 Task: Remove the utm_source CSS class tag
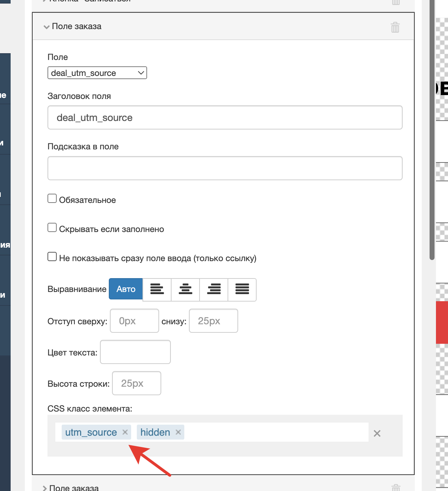tap(125, 432)
